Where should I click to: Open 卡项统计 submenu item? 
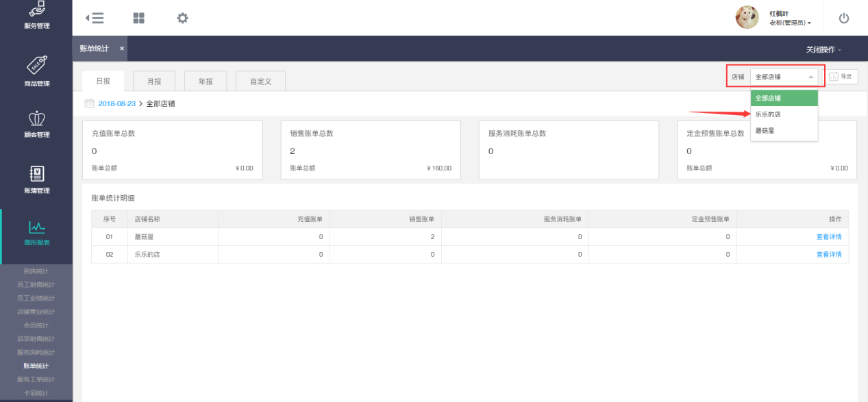(36, 393)
